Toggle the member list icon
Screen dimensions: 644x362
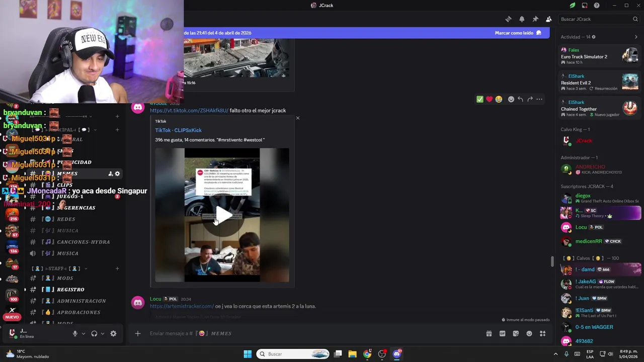click(548, 19)
